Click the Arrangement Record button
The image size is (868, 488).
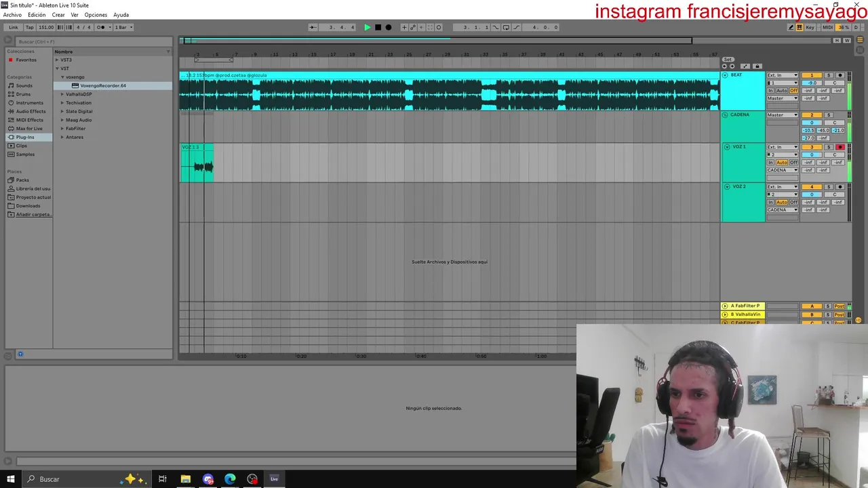(388, 27)
